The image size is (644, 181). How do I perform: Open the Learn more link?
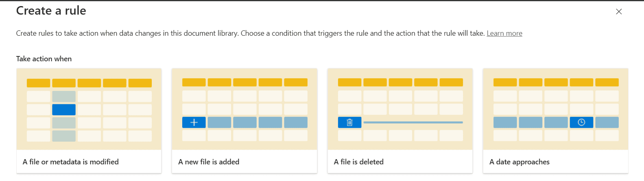coord(504,33)
